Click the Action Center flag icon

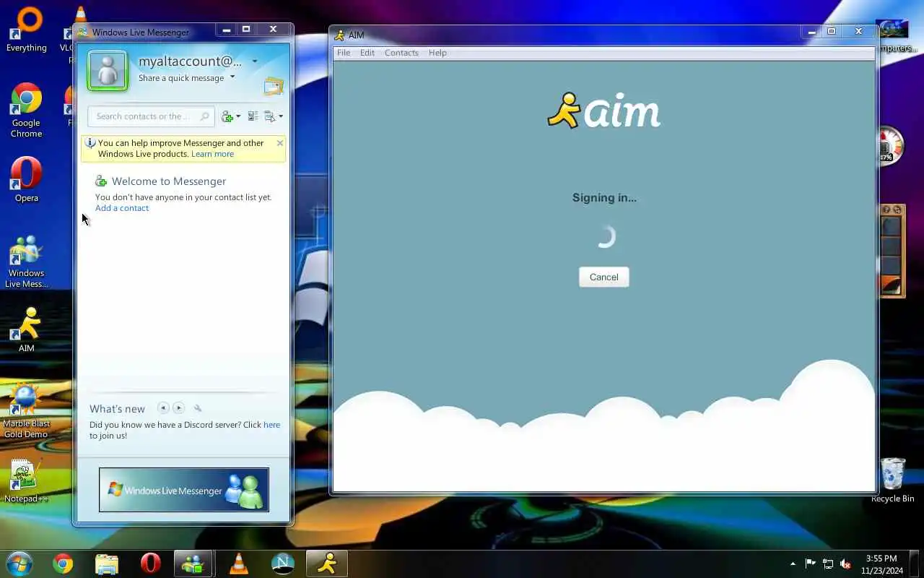811,564
